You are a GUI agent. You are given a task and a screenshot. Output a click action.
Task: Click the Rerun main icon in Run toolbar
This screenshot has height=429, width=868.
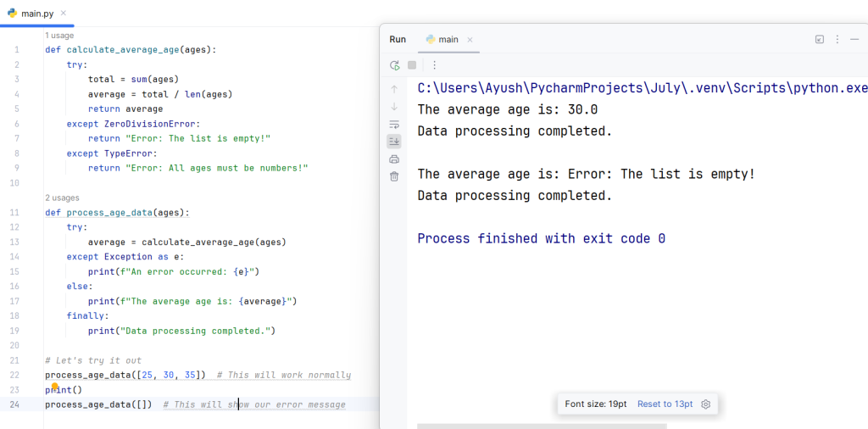[395, 65]
